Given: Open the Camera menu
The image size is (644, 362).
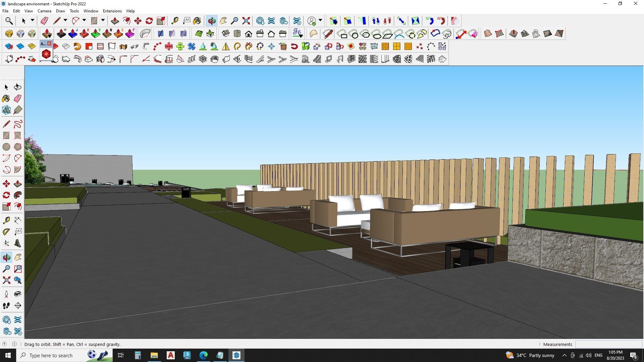Looking at the screenshot, I should pos(44,11).
